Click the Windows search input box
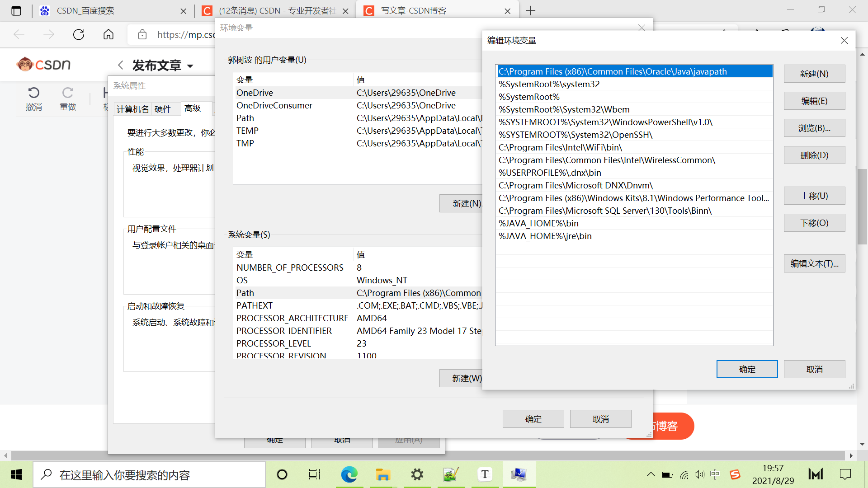868x488 pixels. [x=149, y=475]
